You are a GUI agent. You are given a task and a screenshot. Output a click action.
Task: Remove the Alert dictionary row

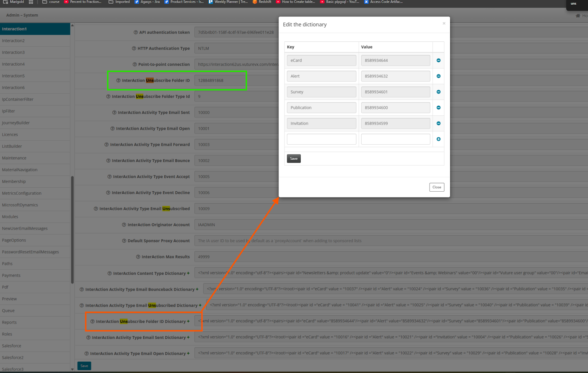[438, 76]
